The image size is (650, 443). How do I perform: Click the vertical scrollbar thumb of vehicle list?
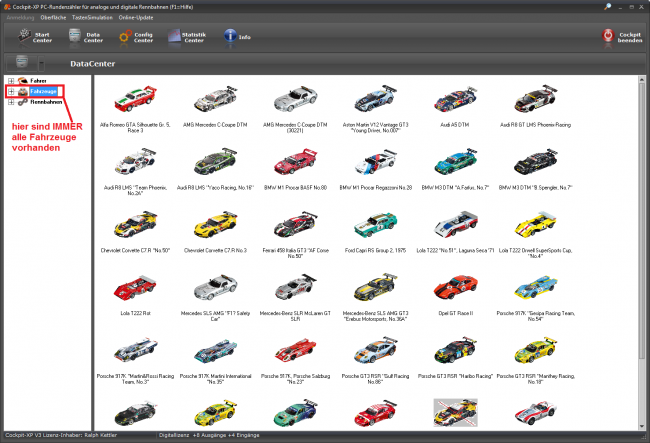[642, 221]
